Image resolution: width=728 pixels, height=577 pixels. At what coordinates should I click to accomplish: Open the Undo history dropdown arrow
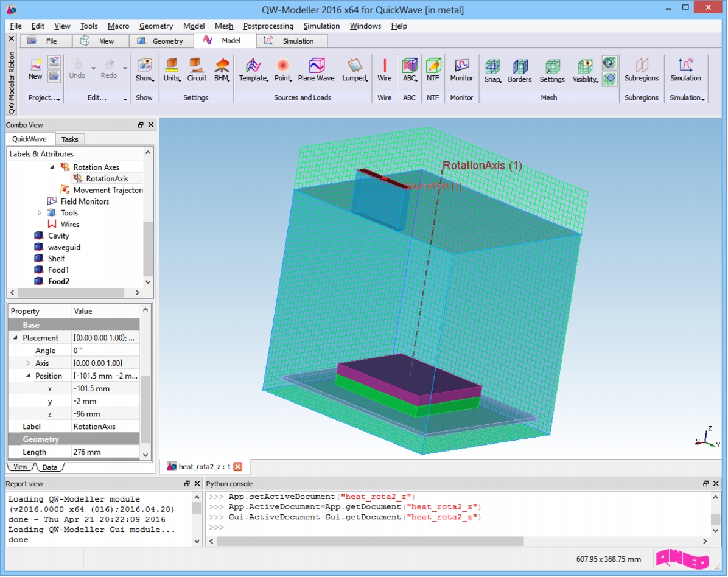pos(93,69)
